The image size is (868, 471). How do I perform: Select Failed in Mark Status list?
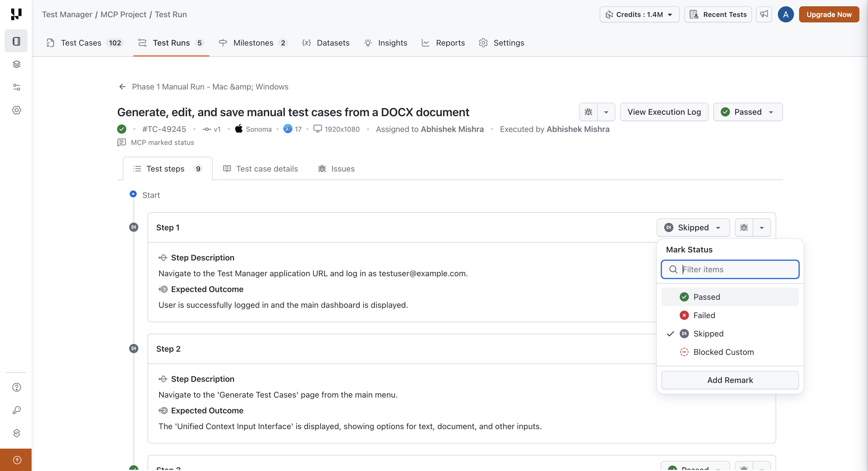point(730,315)
